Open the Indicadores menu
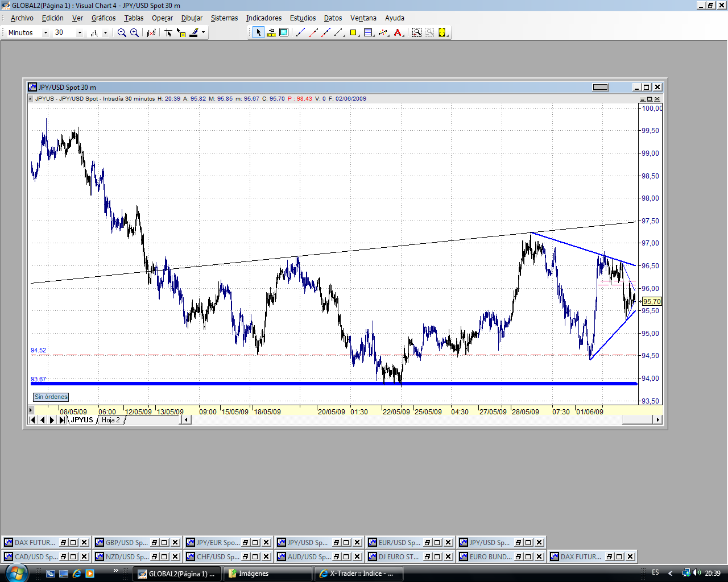Image resolution: width=728 pixels, height=582 pixels. tap(263, 18)
